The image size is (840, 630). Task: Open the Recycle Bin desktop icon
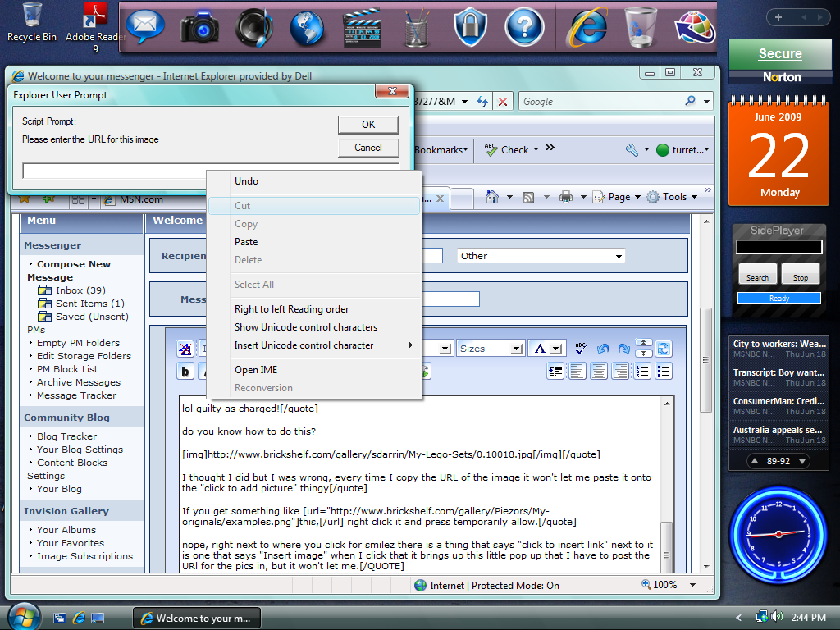point(32,22)
